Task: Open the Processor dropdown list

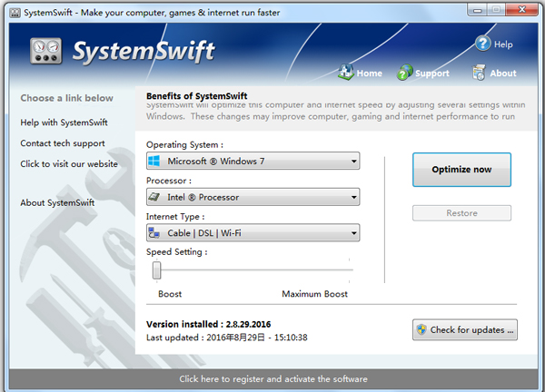Action: pos(352,197)
